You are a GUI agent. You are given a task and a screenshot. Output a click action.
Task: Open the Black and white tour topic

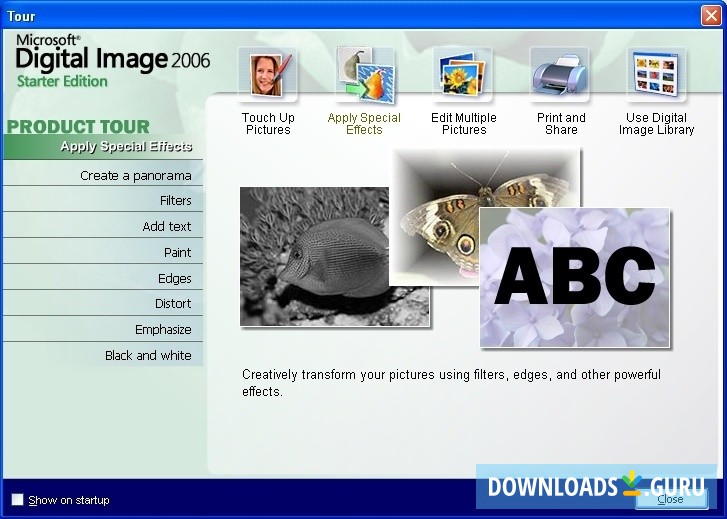click(103, 355)
